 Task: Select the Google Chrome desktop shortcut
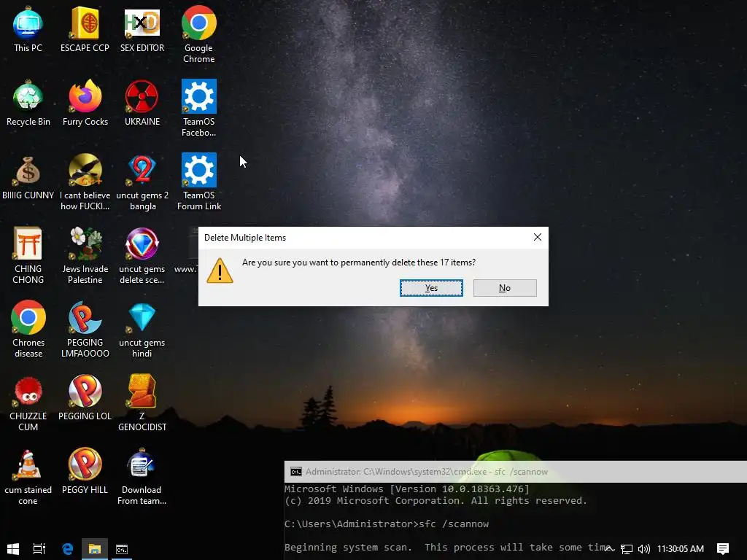198,34
